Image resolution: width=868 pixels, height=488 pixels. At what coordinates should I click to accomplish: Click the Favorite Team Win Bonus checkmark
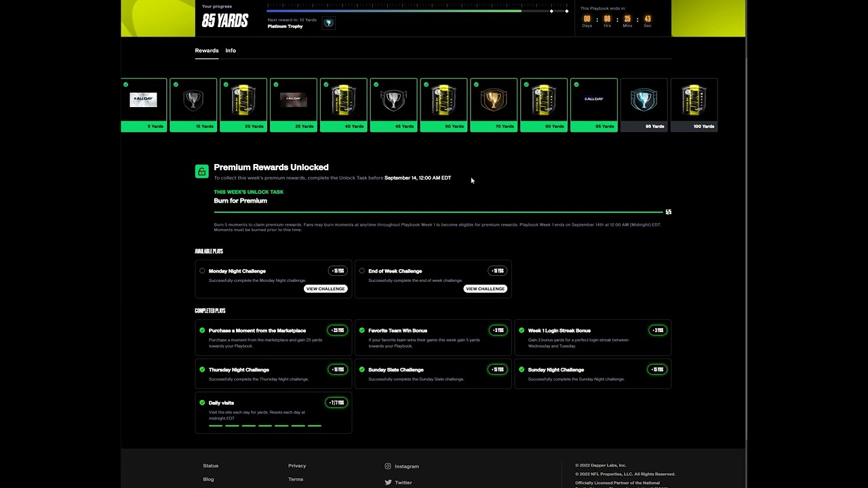pos(362,330)
